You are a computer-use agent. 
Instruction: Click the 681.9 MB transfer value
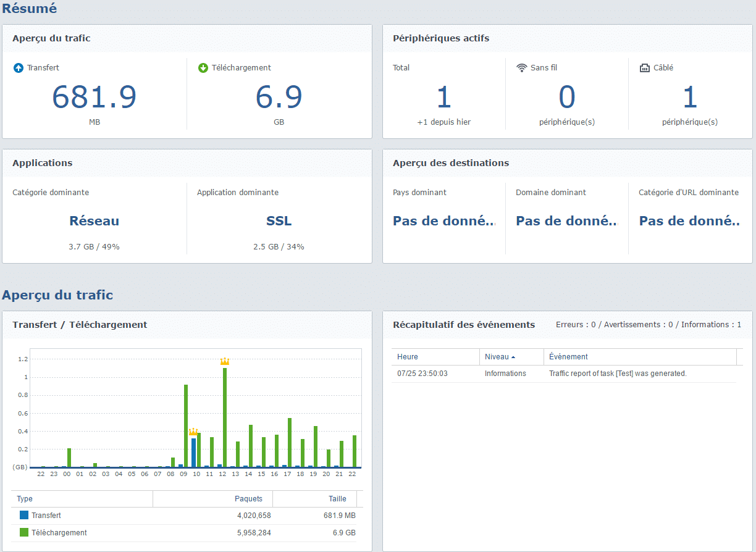(94, 97)
